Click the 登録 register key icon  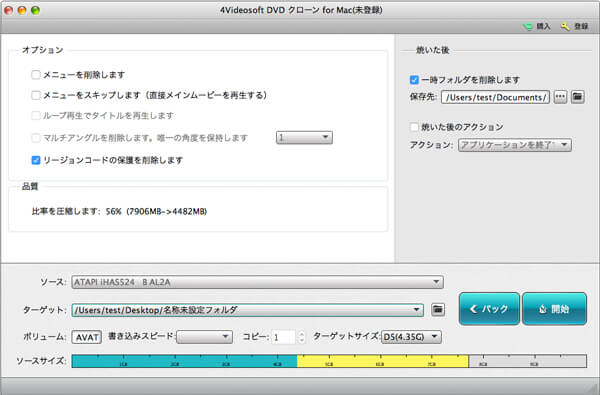tap(565, 26)
